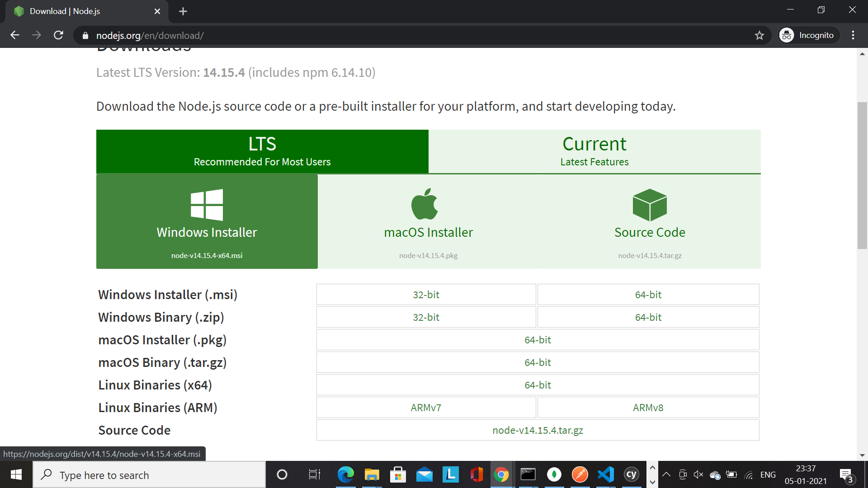Screen dimensions: 868x488
Task: Open the Incognito profile indicator
Action: [x=808, y=35]
